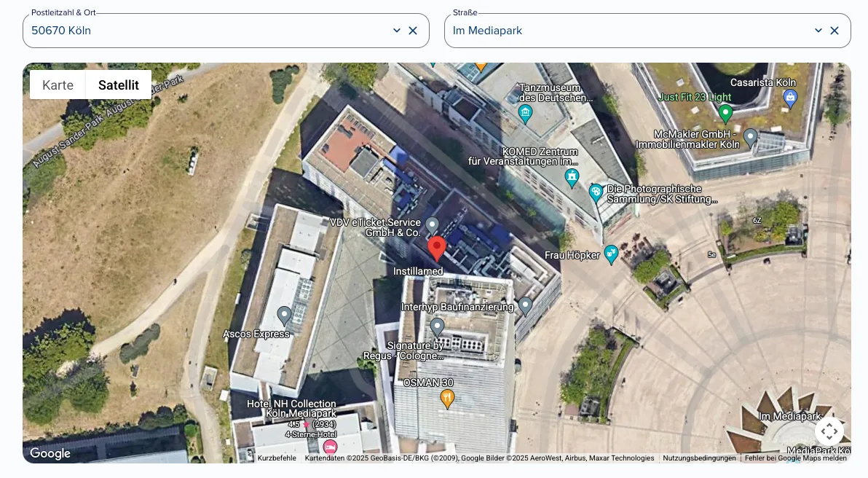Switch map to Karte view

58,85
